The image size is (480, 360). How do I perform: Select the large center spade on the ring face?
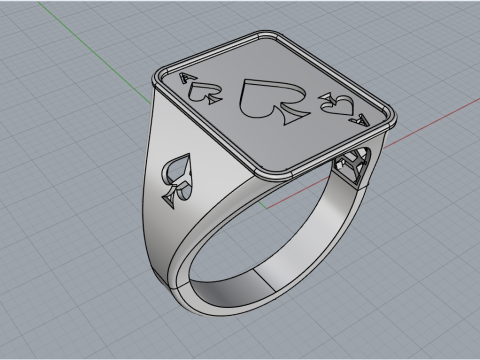(274, 102)
